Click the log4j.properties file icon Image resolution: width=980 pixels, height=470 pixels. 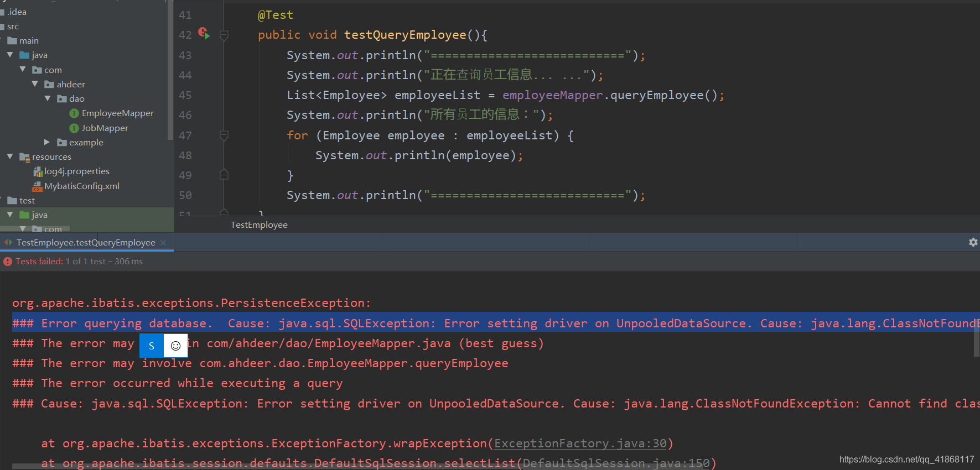tap(38, 171)
